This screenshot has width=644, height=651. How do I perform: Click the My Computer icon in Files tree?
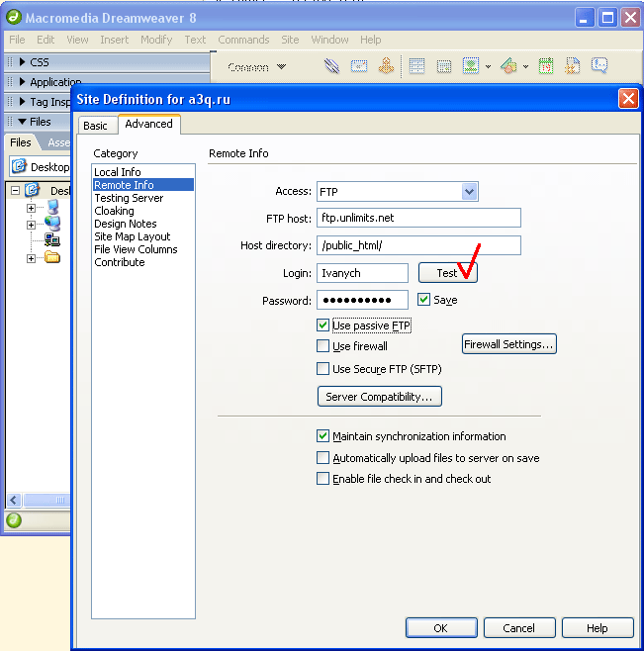[52, 207]
